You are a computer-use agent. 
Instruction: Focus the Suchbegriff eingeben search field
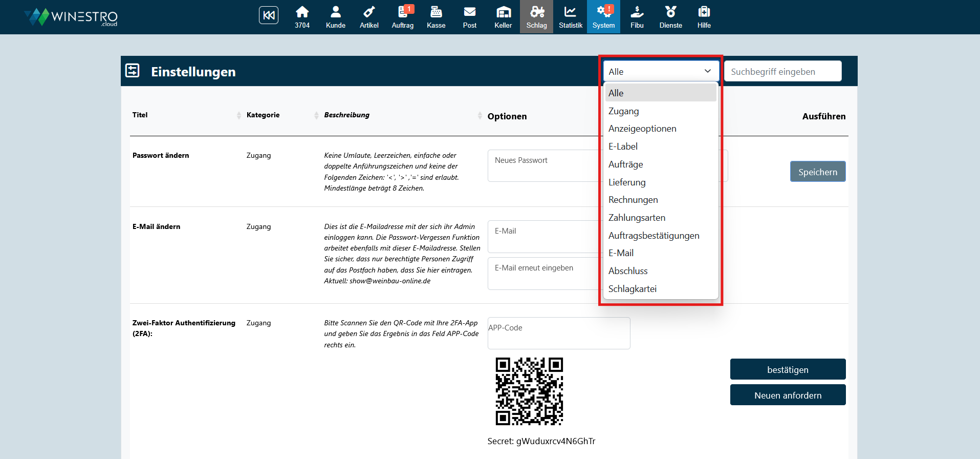[782, 72]
